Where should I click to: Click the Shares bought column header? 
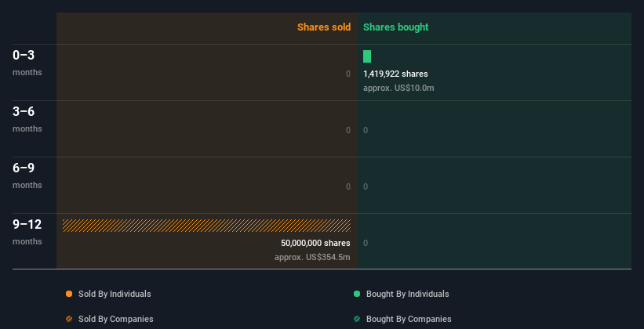click(396, 27)
